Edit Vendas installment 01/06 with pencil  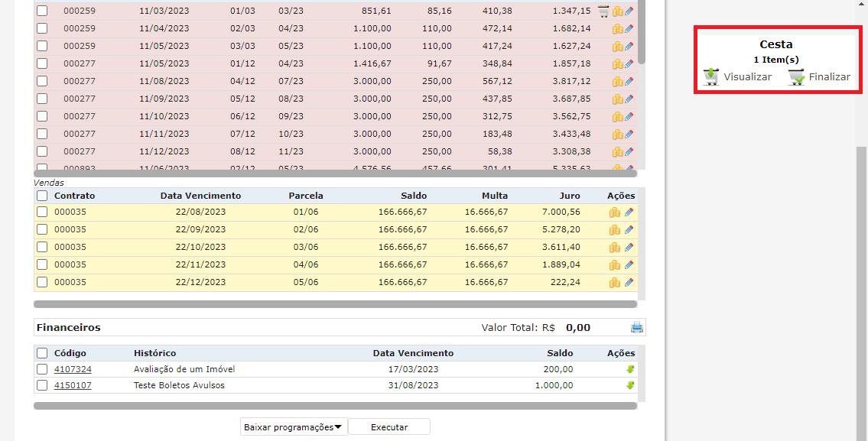629,212
